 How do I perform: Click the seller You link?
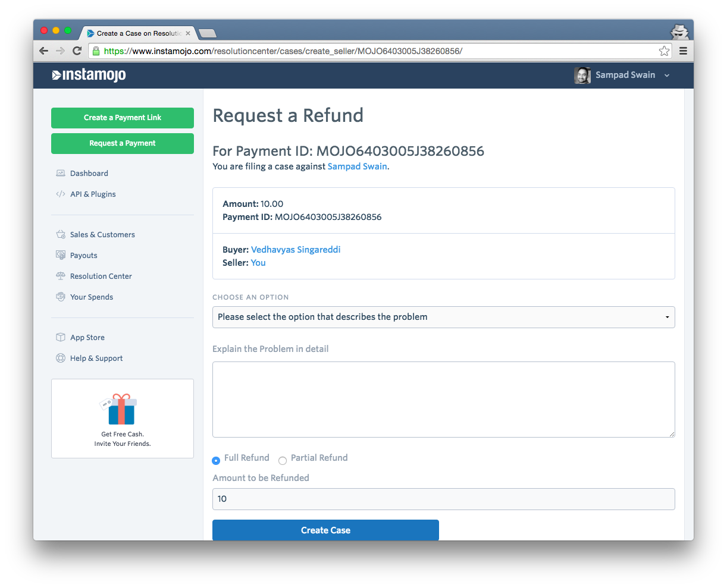coord(258,263)
